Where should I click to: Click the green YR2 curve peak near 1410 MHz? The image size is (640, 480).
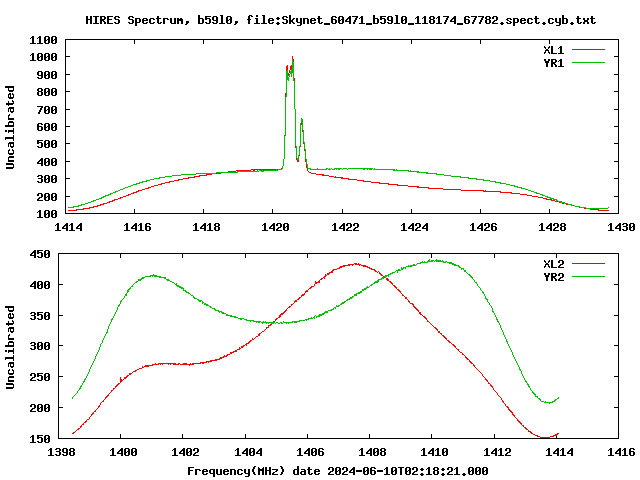436,260
